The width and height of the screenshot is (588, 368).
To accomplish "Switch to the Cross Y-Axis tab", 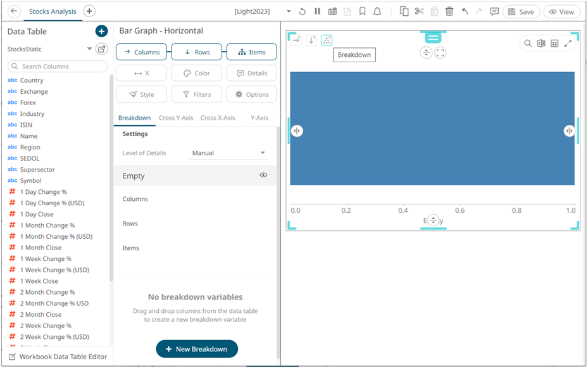I will (176, 118).
